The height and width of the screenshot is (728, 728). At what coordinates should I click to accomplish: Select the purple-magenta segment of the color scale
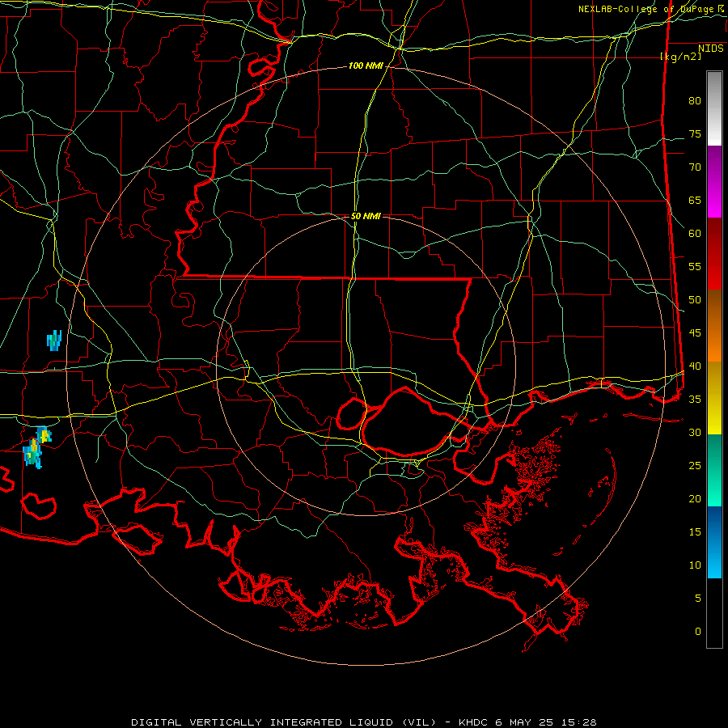714,181
